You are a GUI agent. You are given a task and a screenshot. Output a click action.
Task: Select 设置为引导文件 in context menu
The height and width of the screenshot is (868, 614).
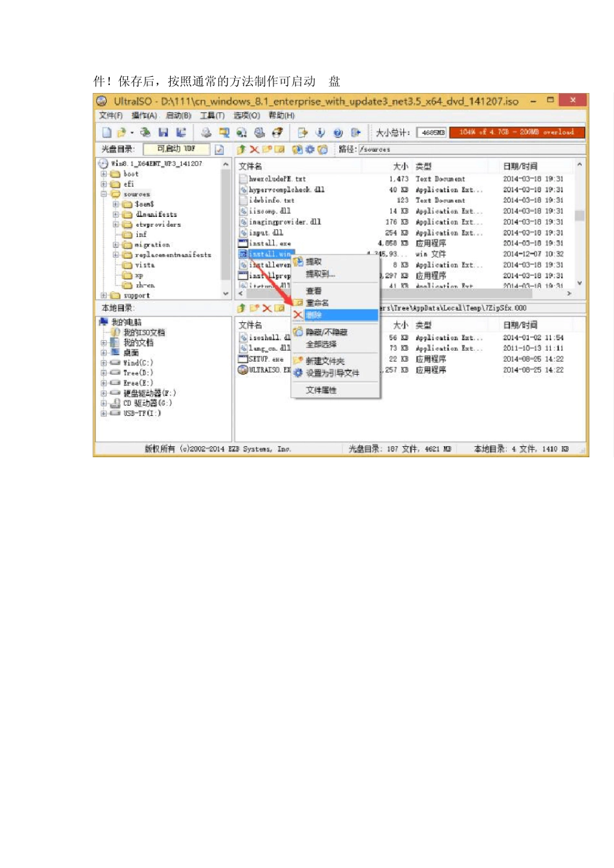332,373
